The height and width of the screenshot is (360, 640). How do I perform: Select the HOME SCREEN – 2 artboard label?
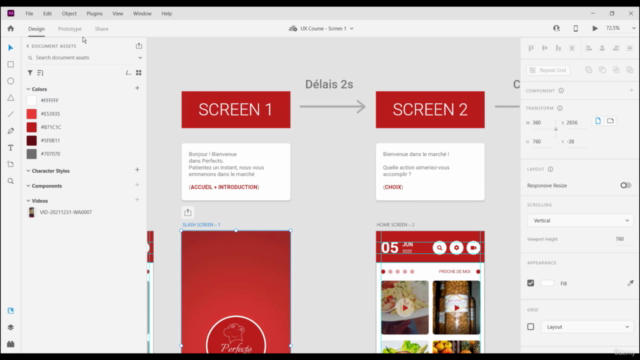point(395,225)
